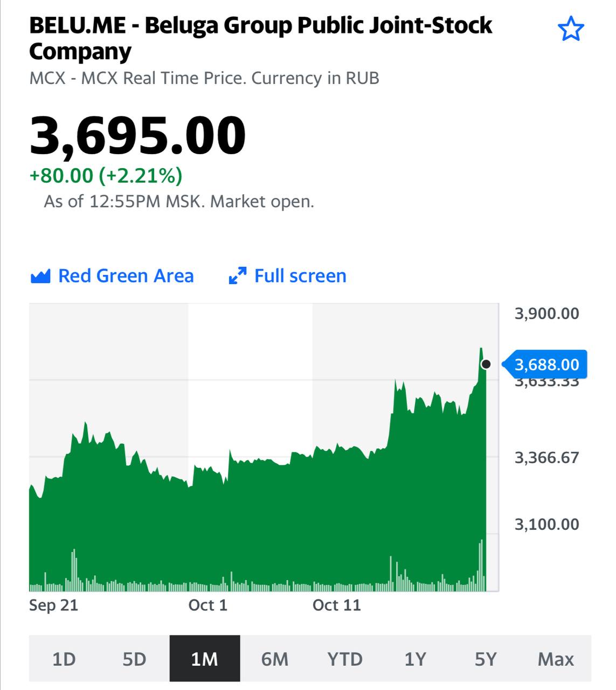Switch to the 5Y time range
Screen dimensions: 616x690
coord(486,659)
